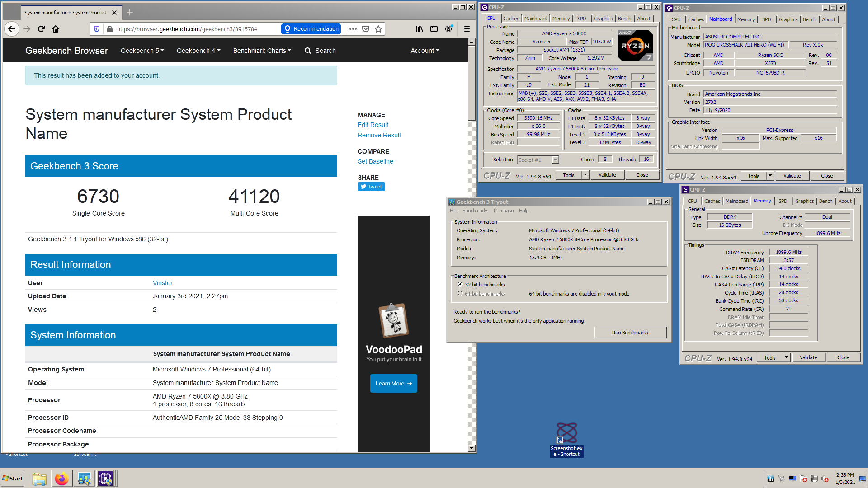Open File menu in Geekbench 3 Tryout
Viewport: 868px width, 488px height.
(453, 211)
